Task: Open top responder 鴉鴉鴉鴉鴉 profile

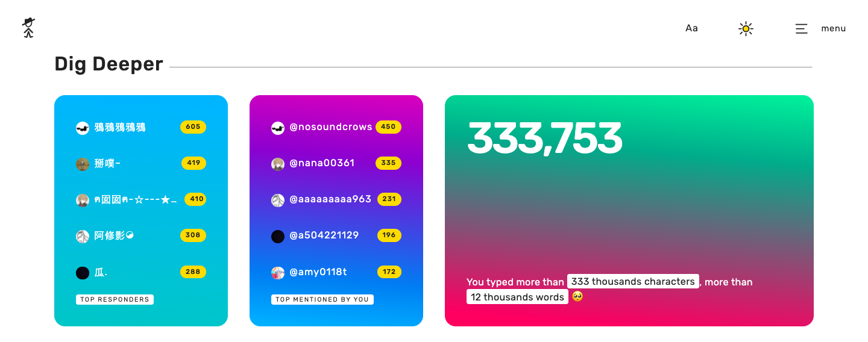Action: pyautogui.click(x=120, y=128)
